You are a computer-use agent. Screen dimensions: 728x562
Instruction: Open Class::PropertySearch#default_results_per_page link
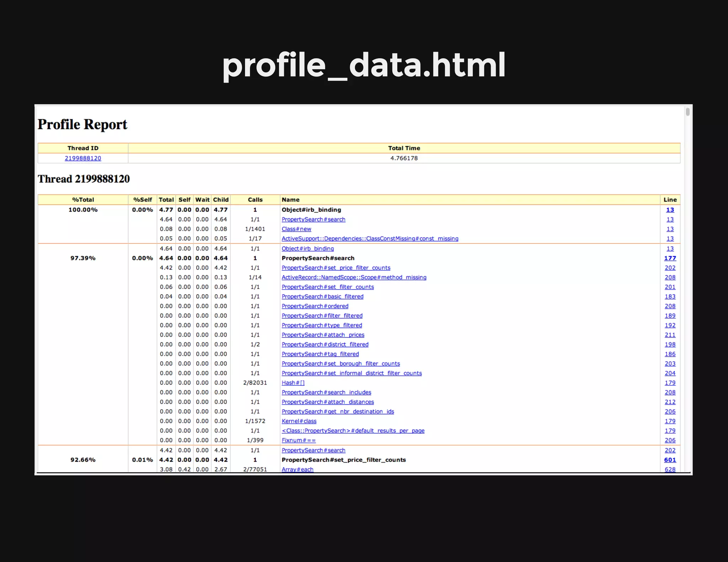point(353,431)
